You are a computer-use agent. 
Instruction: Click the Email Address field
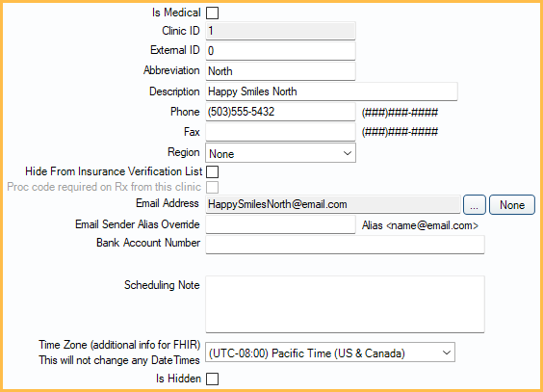333,204
